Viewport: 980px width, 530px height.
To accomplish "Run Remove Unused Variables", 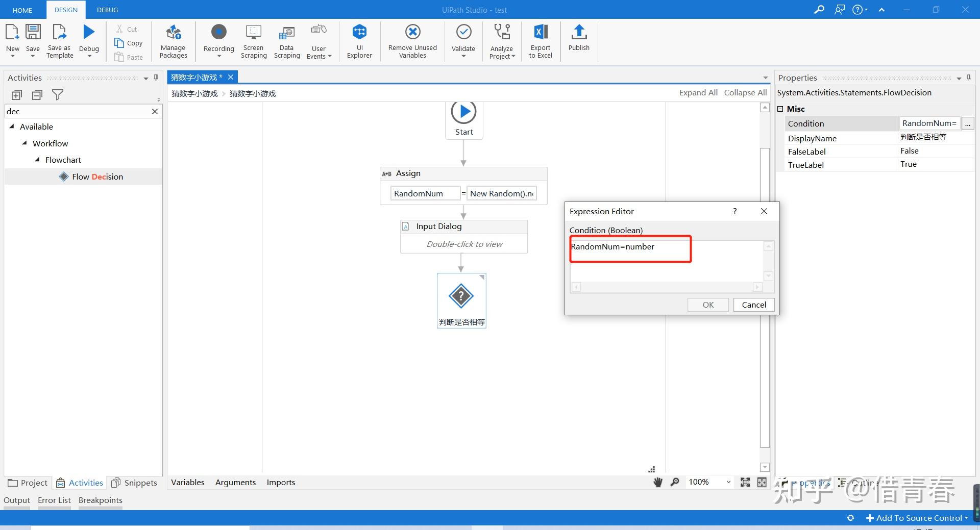I will 412,41.
